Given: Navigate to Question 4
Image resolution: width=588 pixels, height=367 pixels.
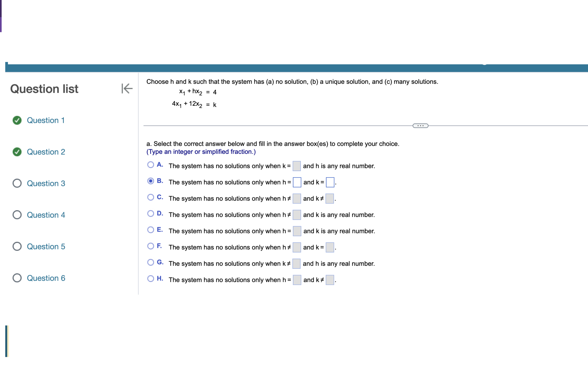Looking at the screenshot, I should (46, 215).
